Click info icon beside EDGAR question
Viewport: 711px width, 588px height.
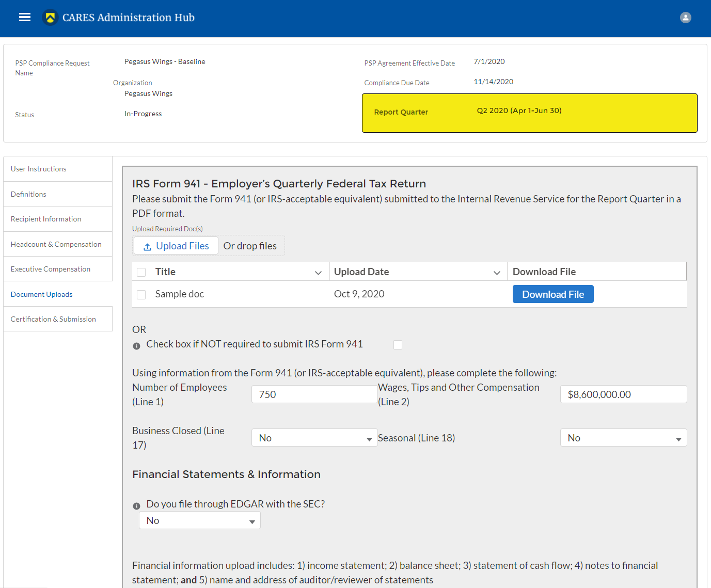click(136, 506)
